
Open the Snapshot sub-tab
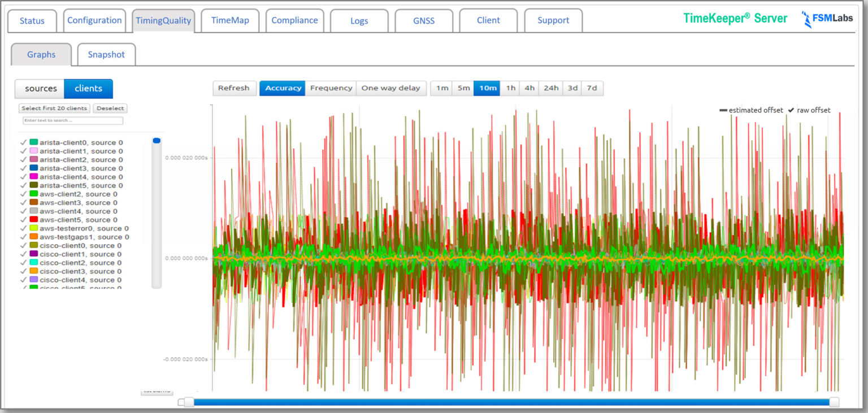coord(106,55)
